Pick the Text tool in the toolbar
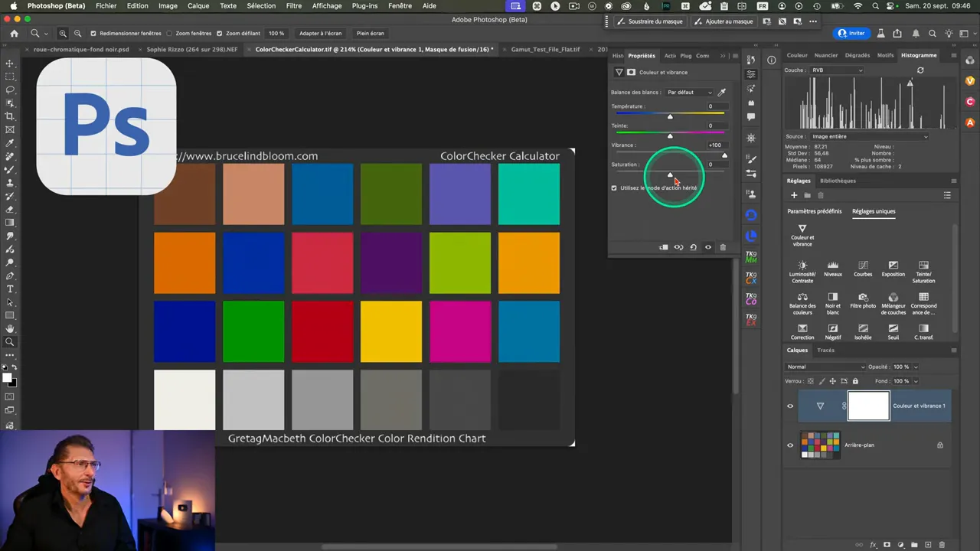The height and width of the screenshot is (551, 980). point(10,289)
